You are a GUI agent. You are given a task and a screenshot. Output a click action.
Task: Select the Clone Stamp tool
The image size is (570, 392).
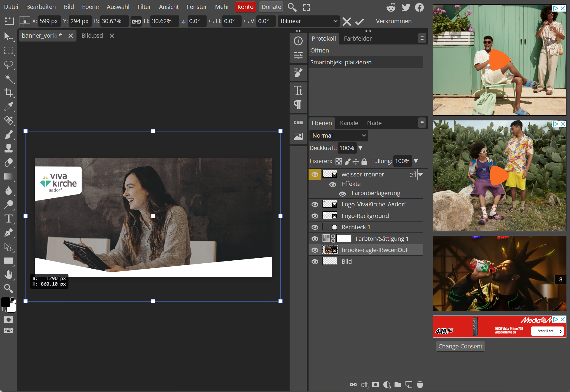pos(9,149)
